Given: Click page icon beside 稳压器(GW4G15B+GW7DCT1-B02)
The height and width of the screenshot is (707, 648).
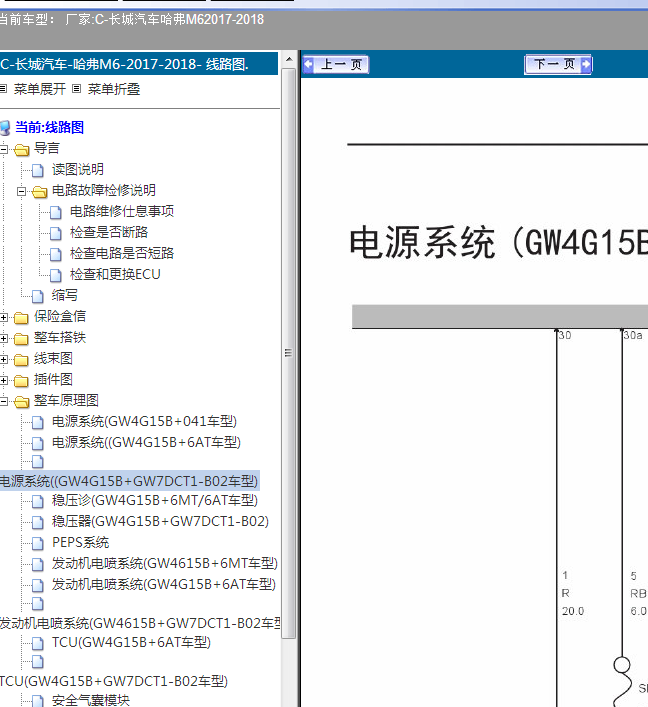Looking at the screenshot, I should 38,522.
